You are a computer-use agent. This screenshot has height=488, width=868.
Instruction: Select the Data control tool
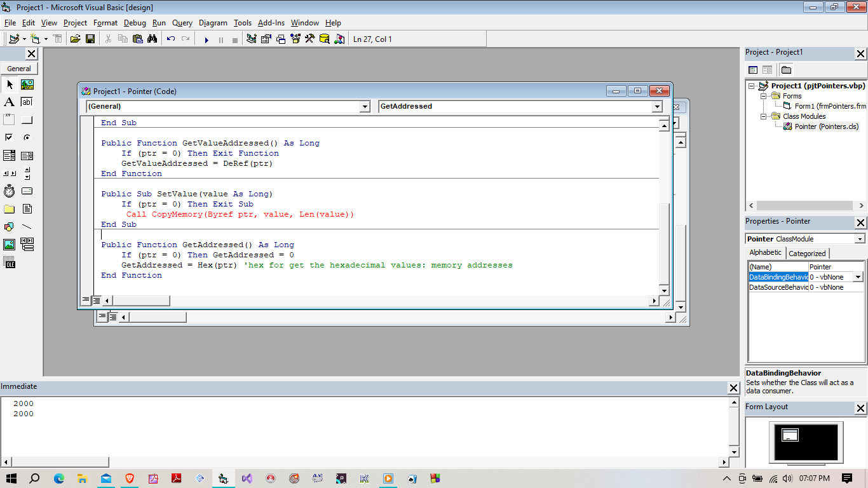(27, 245)
